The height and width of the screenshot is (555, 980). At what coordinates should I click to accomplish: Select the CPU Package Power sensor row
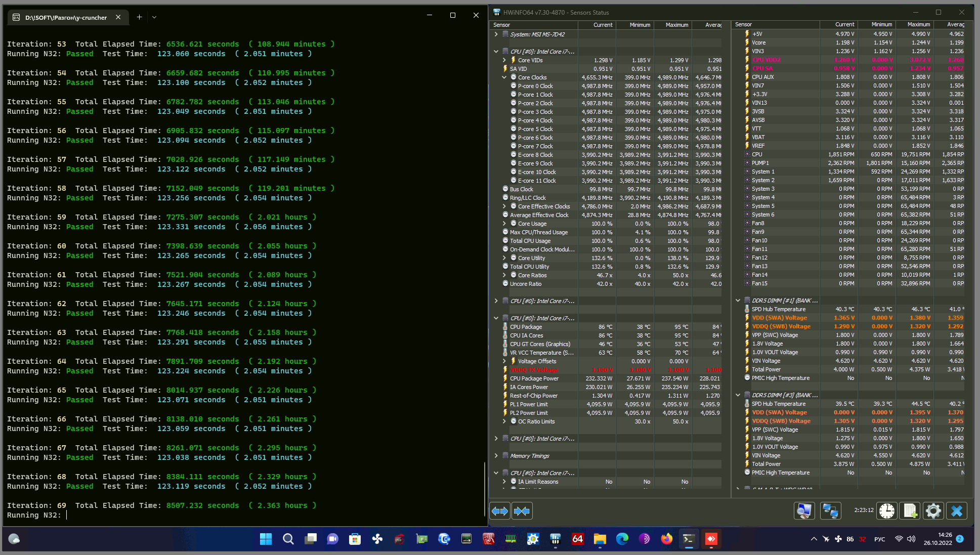[534, 378]
